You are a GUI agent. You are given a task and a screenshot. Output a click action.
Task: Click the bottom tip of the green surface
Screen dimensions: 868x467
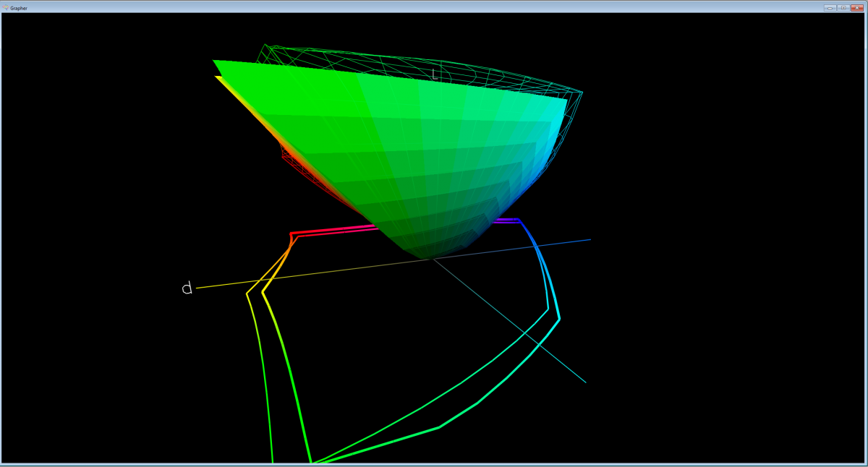click(x=427, y=258)
